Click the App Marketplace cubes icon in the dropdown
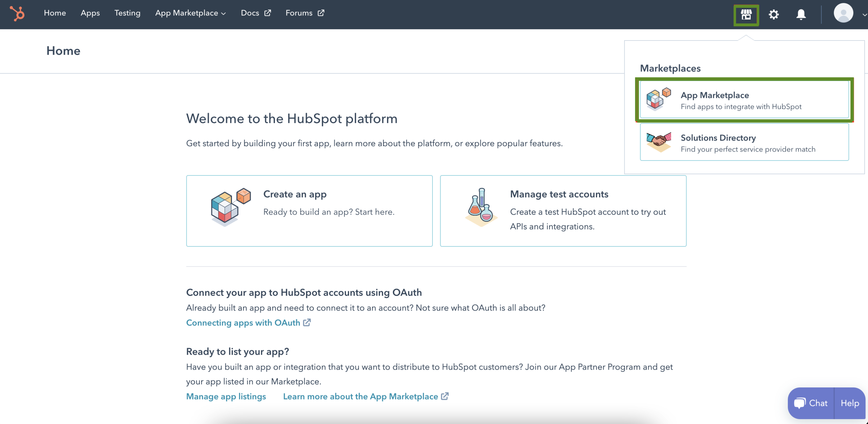868x424 pixels. tap(658, 99)
